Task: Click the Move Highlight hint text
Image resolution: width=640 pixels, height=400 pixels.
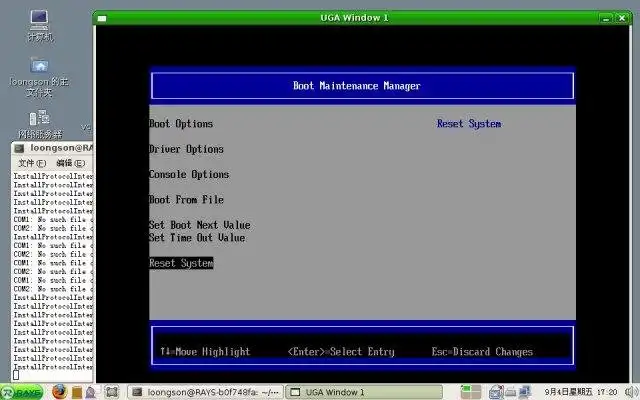Action: click(x=205, y=351)
